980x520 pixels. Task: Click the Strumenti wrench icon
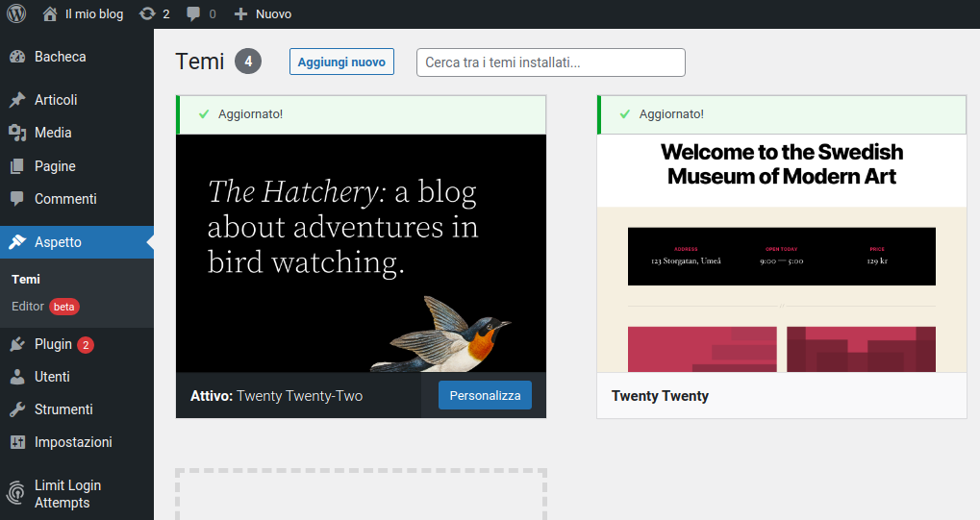tap(17, 409)
